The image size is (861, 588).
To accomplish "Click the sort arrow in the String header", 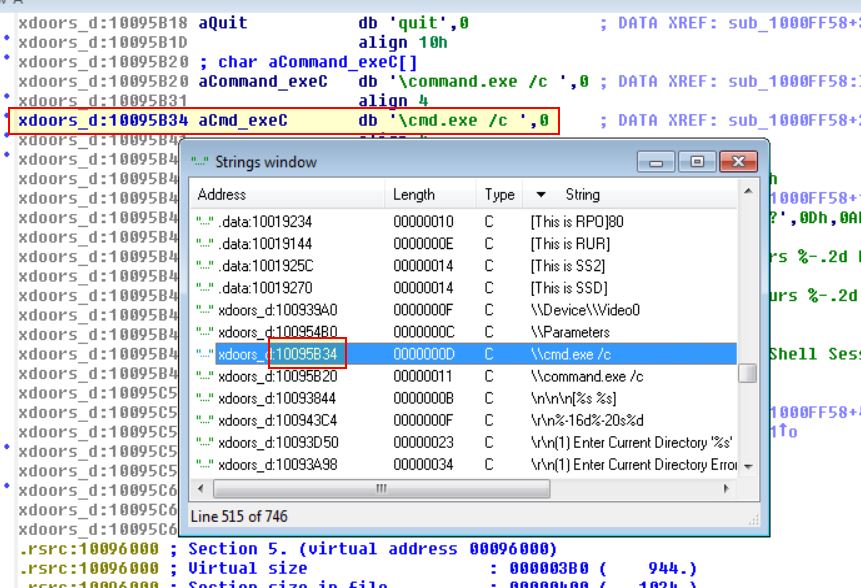I will [541, 194].
